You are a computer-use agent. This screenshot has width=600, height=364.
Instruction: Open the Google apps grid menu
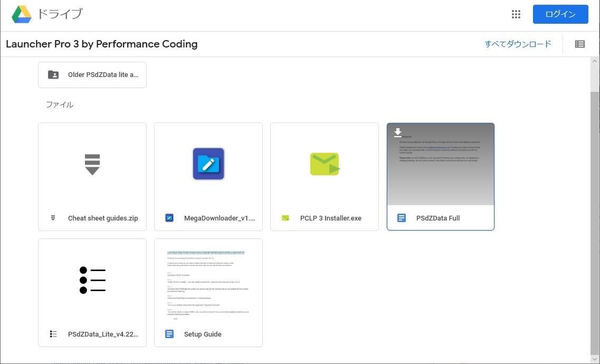tap(516, 14)
